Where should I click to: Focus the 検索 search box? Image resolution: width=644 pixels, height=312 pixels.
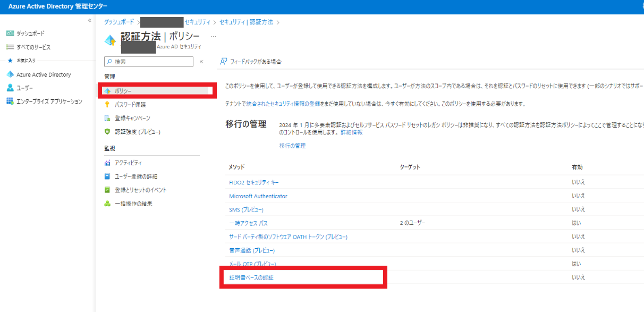point(149,62)
